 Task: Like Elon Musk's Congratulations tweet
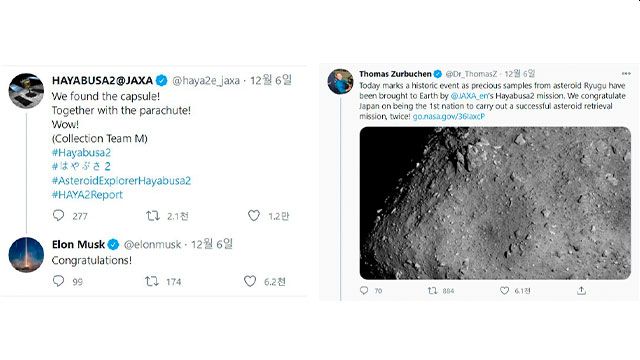tap(250, 280)
